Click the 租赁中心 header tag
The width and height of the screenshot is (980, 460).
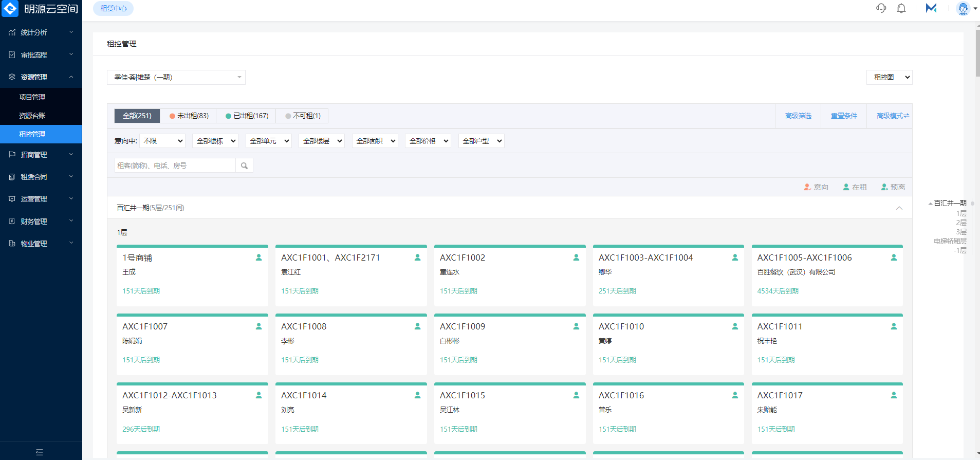[x=114, y=8]
